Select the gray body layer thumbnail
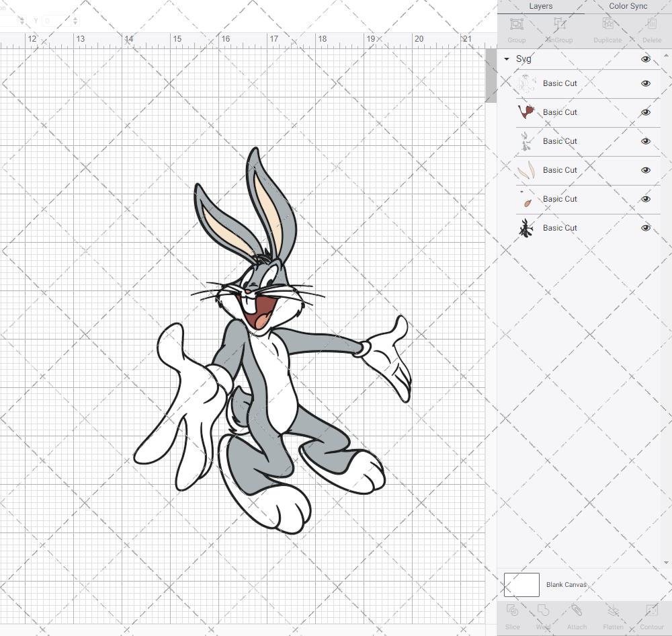Image resolution: width=672 pixels, height=636 pixels. (526, 141)
